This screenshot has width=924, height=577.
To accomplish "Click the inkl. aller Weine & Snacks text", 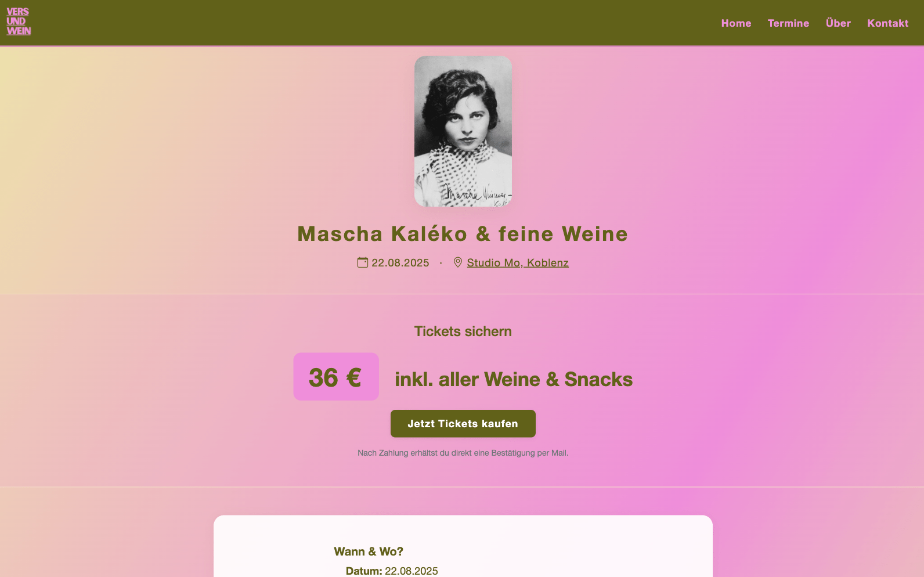I will tap(514, 380).
